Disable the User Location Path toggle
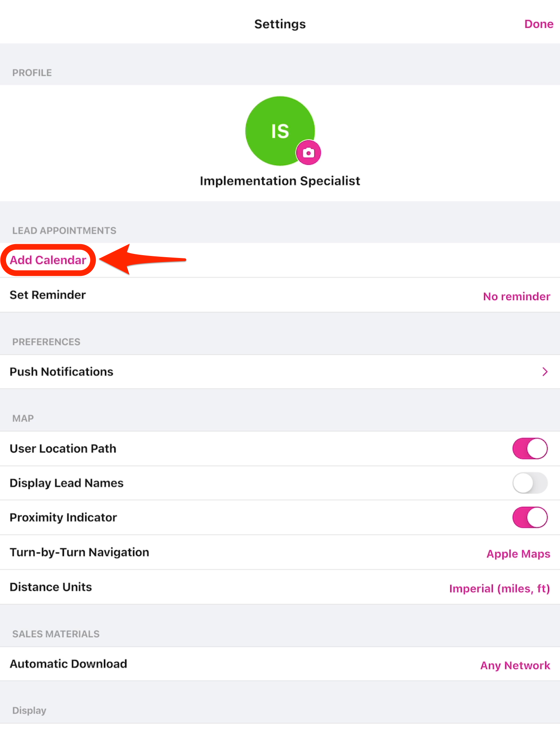Image resolution: width=560 pixels, height=730 pixels. tap(530, 448)
